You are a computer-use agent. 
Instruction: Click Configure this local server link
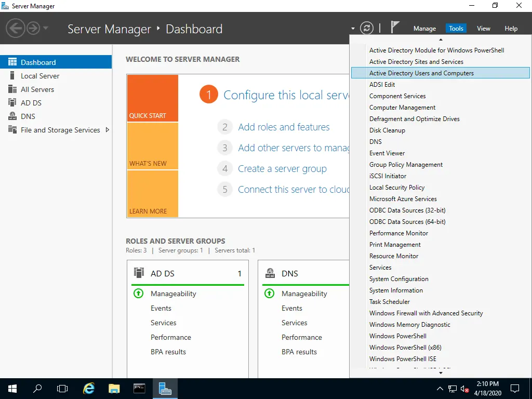pyautogui.click(x=286, y=95)
